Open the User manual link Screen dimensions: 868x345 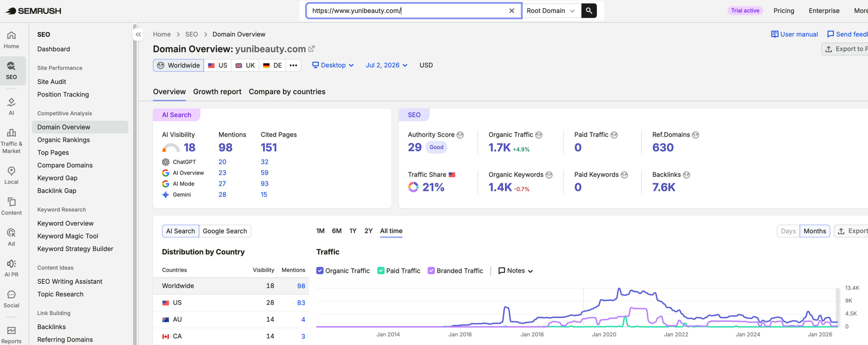tap(794, 34)
